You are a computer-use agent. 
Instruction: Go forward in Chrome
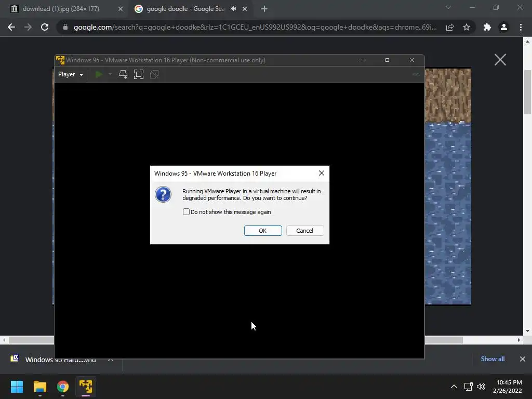(x=28, y=27)
